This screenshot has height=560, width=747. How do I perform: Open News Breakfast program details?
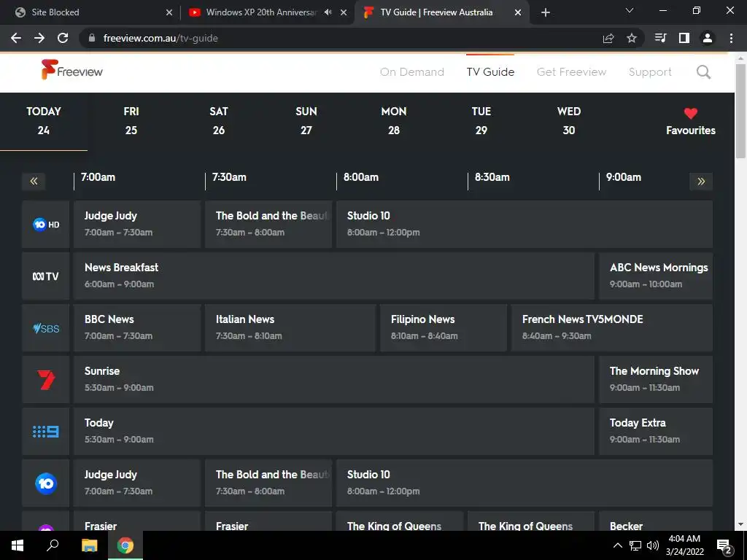pos(334,276)
